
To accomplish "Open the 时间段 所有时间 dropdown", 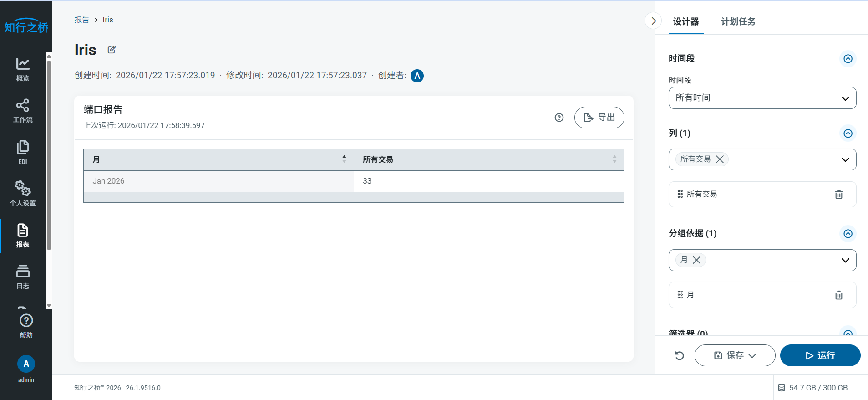I will [762, 98].
